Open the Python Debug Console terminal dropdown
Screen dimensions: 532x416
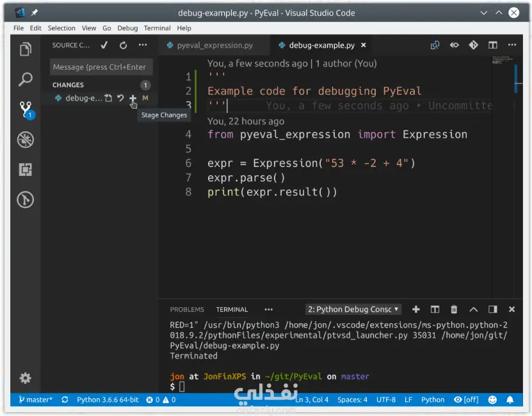click(353, 309)
